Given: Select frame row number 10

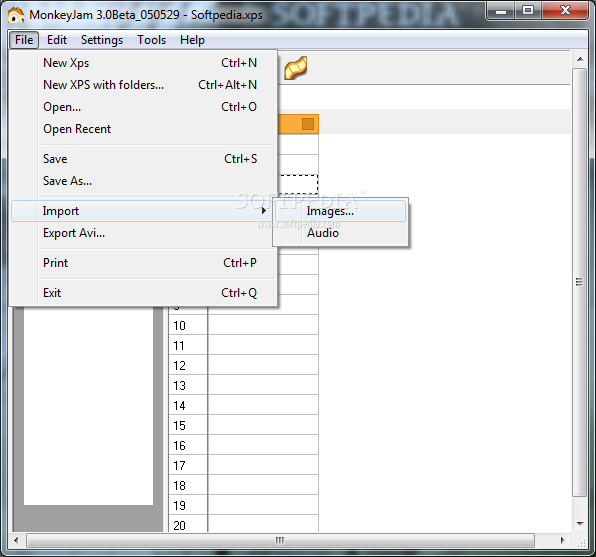Looking at the screenshot, I should point(188,325).
